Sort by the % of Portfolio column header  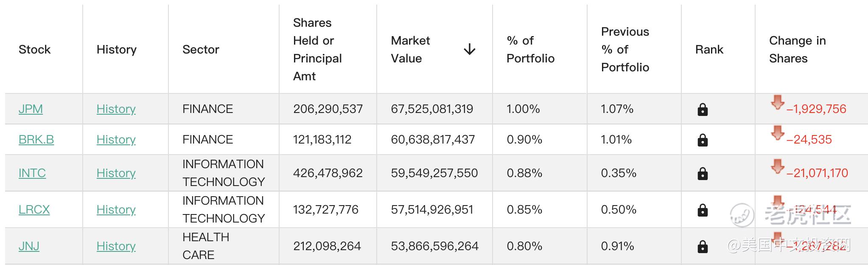[530, 49]
